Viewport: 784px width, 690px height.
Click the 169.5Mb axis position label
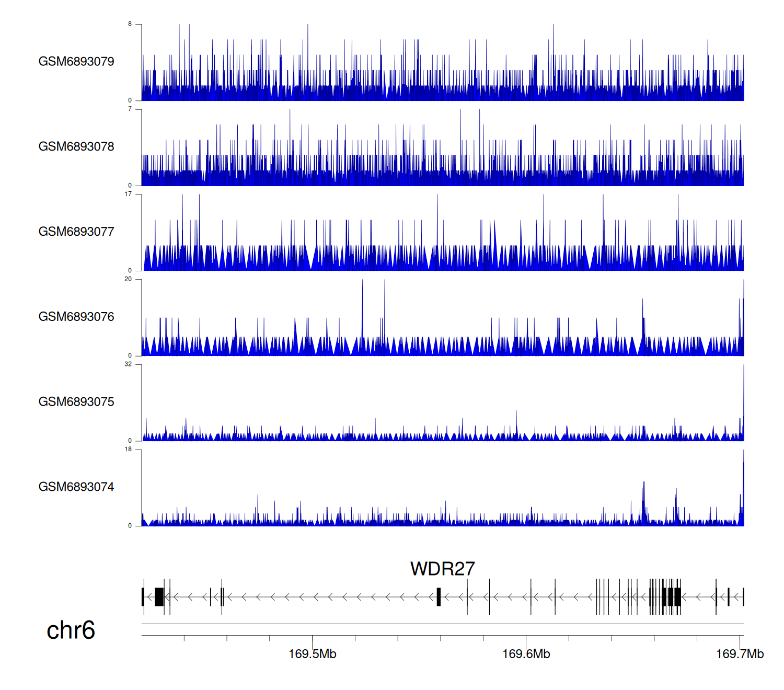click(x=313, y=654)
